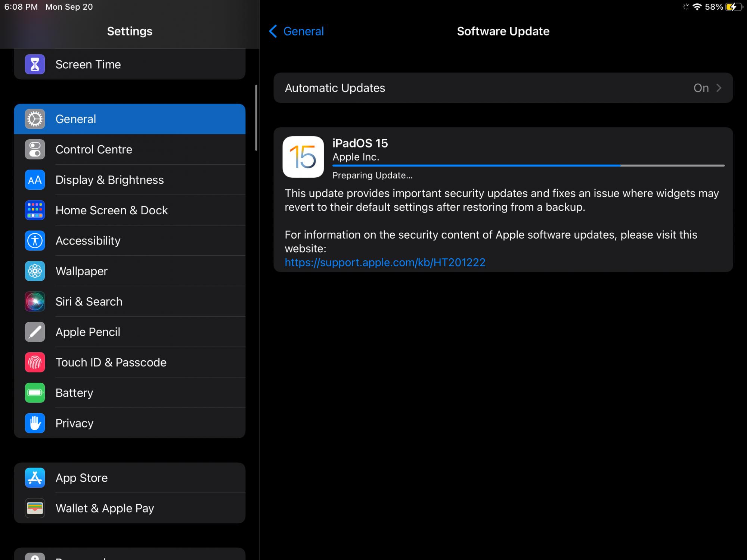The image size is (747, 560).
Task: Tap the chevron beside On
Action: click(719, 88)
